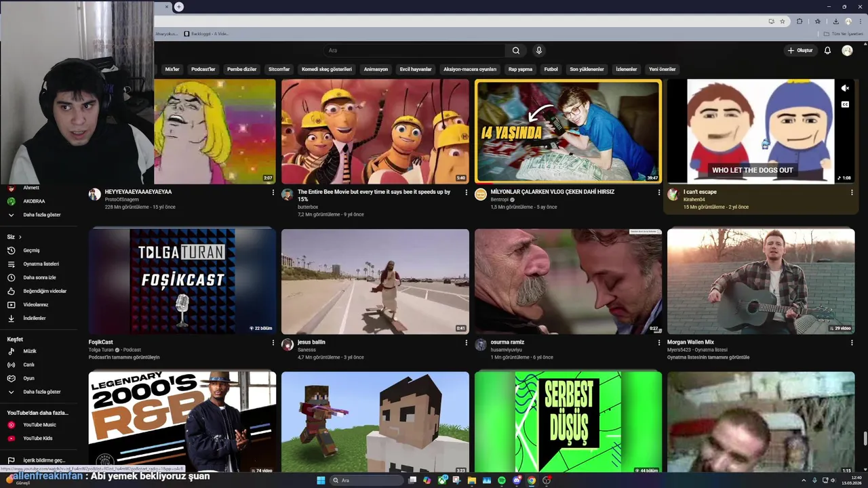Open a new browser tab
This screenshot has height=488, width=868.
click(x=179, y=7)
